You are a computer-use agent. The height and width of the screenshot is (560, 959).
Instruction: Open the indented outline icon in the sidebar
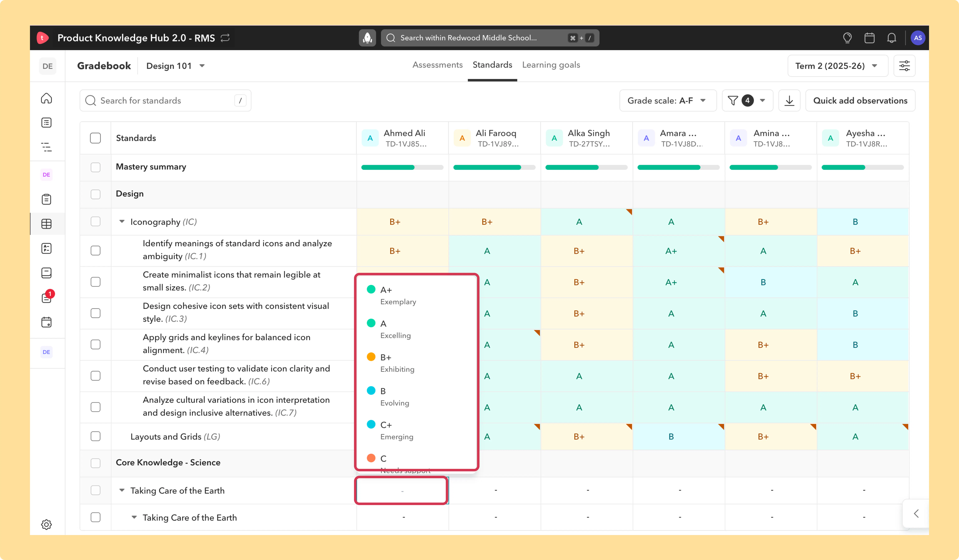[x=46, y=147]
